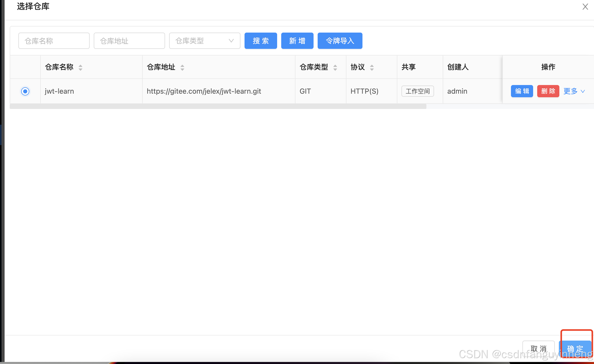This screenshot has width=594, height=364.
Task: Focus the 仓库名称 search input field
Action: click(x=54, y=41)
